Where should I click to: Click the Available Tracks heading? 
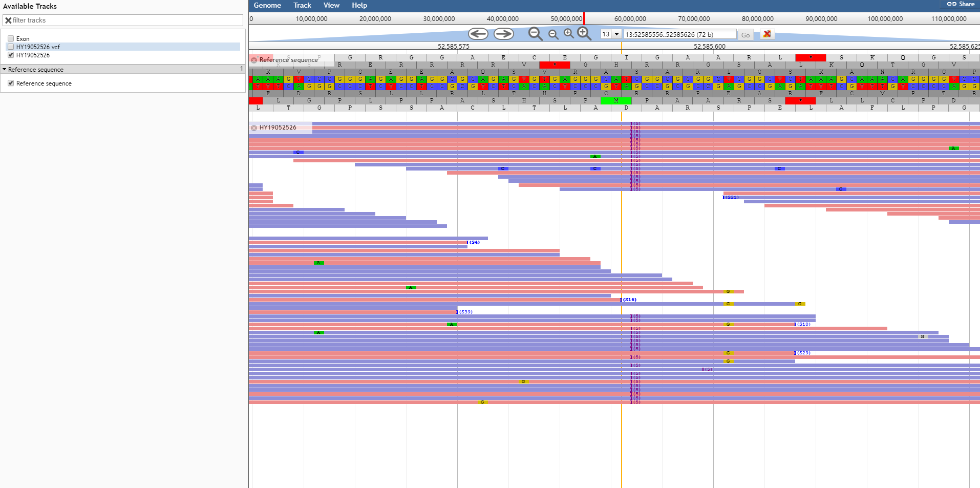[30, 6]
